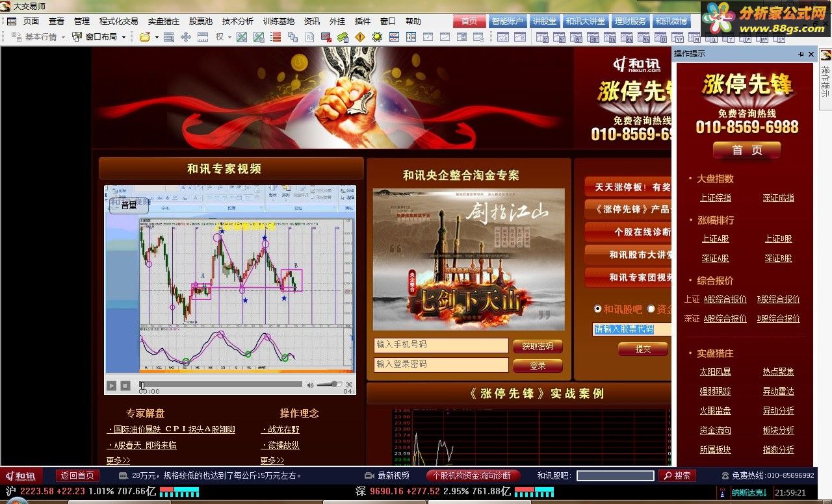The height and width of the screenshot is (504, 832).
Task: Click the red monitor chart toolbar icon
Action: pos(326,37)
